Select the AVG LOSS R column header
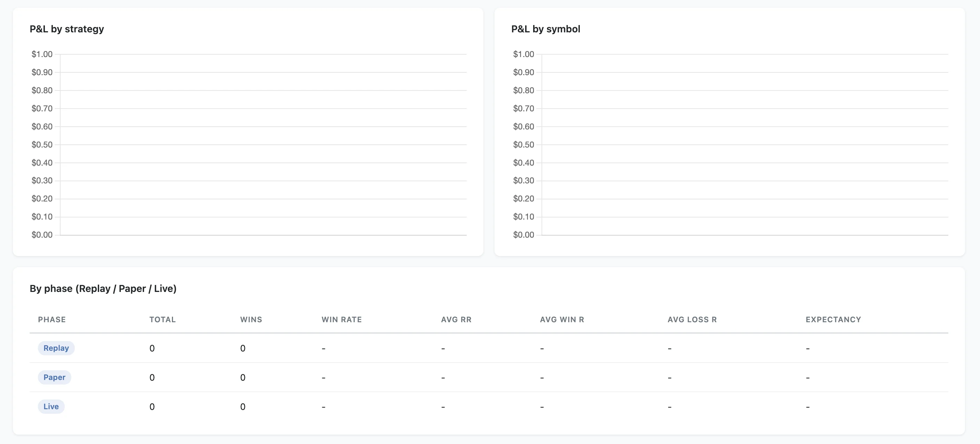Screen dimensions: 980x444 pos(692,319)
